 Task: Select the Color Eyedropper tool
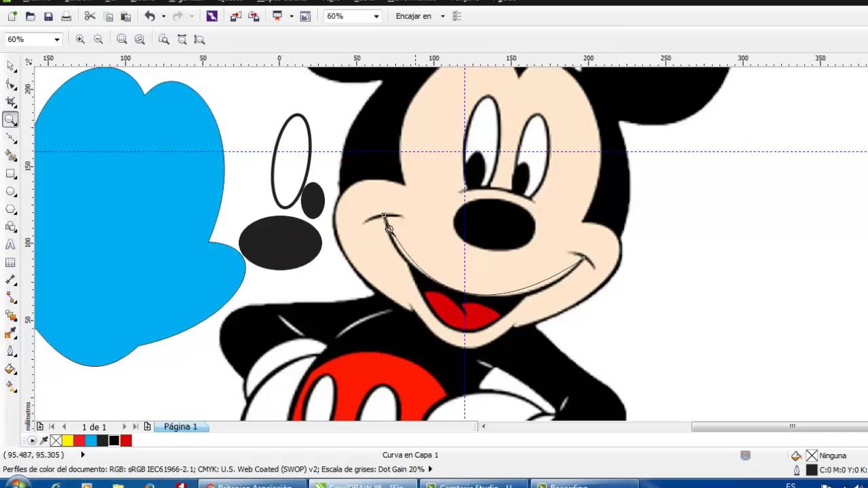[11, 333]
